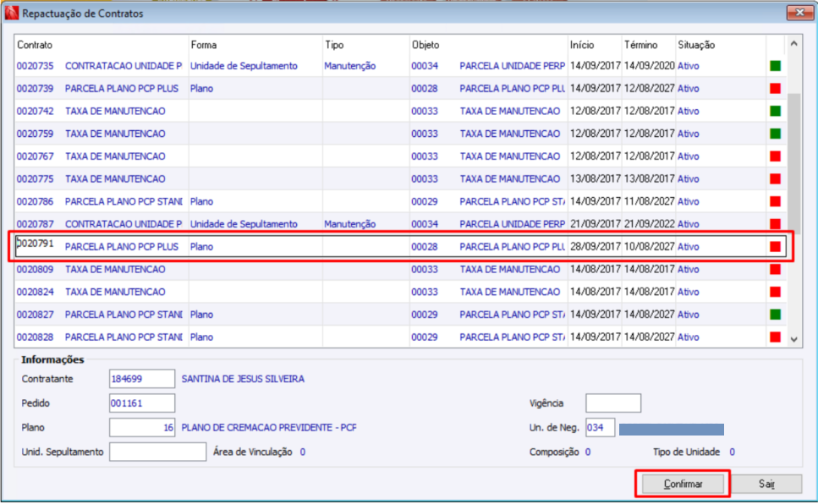Viewport: 818px width, 504px height.
Task: Select contract row 0020739
Action: coord(401,88)
